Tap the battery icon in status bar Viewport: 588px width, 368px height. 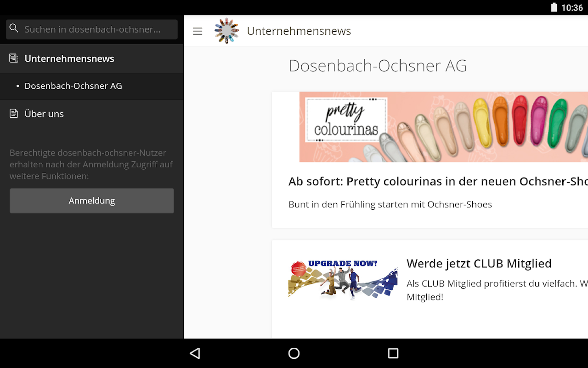(554, 7)
